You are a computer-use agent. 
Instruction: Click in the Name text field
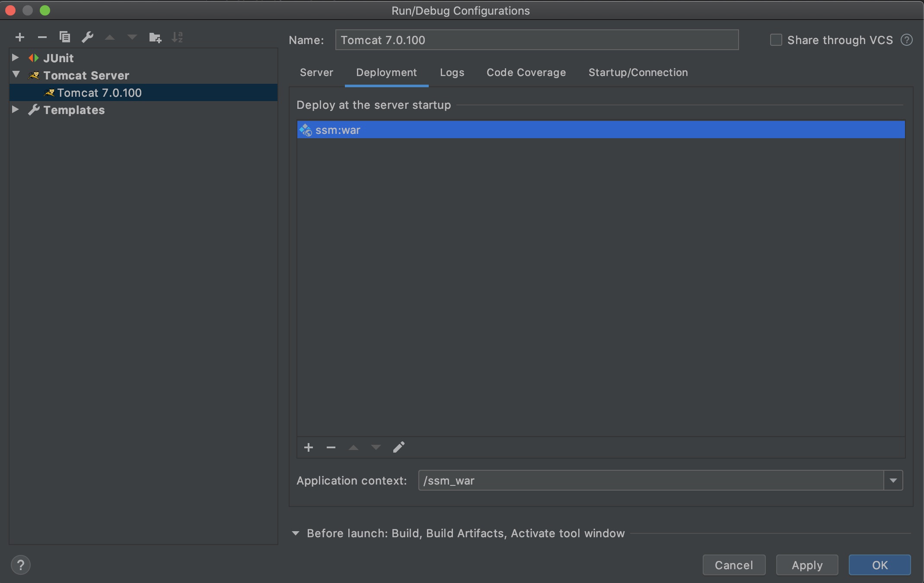coord(536,40)
